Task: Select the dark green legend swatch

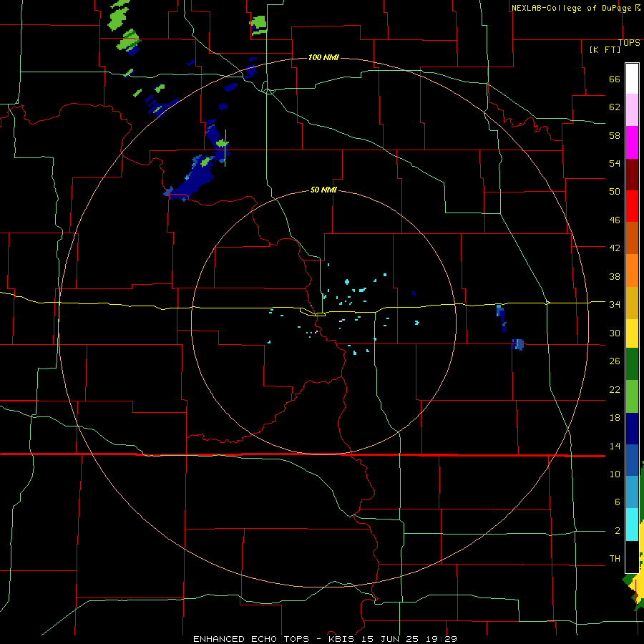Action: [x=632, y=364]
